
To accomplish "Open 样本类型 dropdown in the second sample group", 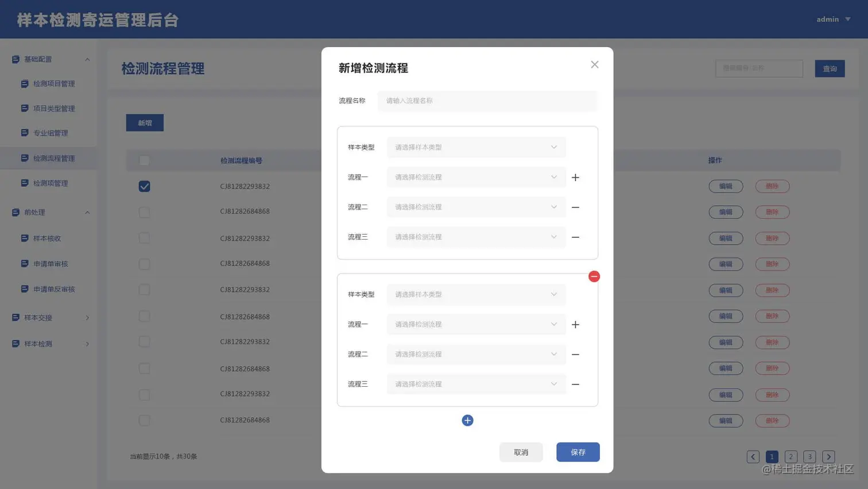I will click(476, 294).
